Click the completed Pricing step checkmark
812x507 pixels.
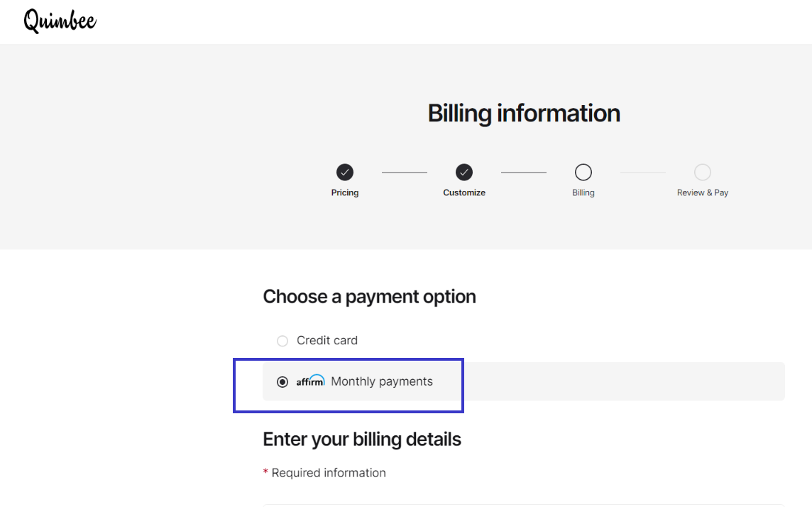345,172
